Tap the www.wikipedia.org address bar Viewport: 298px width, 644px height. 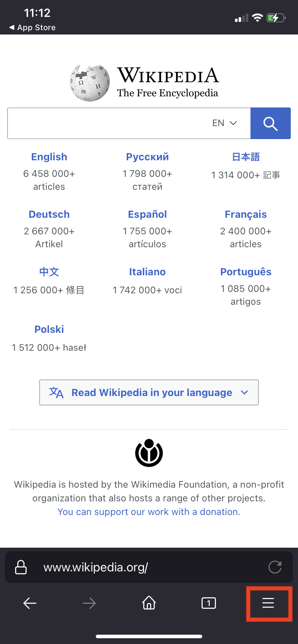(144, 567)
